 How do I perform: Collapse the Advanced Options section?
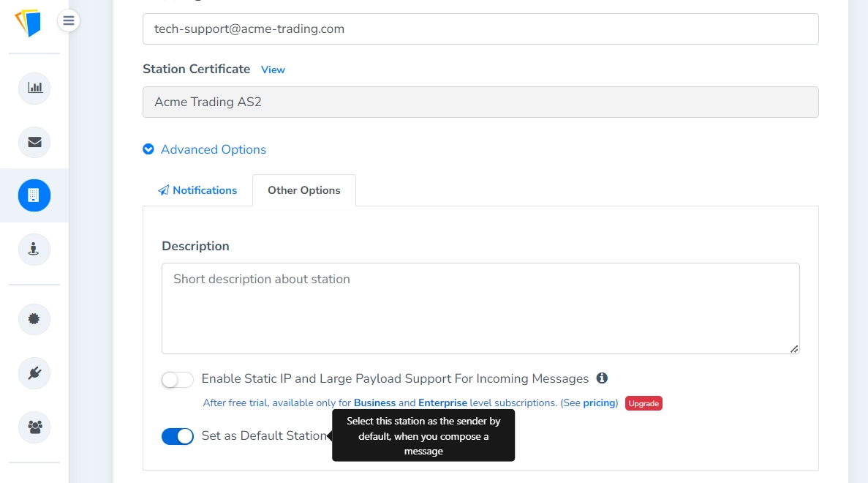(x=205, y=149)
